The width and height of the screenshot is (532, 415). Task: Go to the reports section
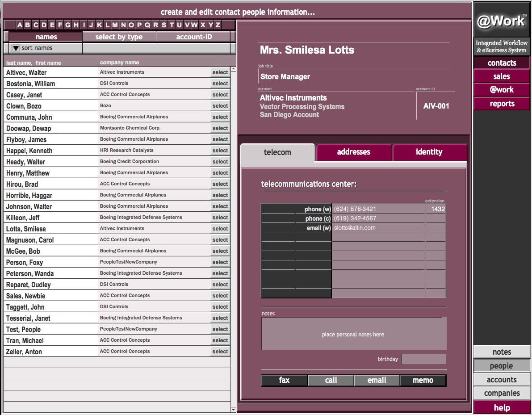pyautogui.click(x=501, y=104)
